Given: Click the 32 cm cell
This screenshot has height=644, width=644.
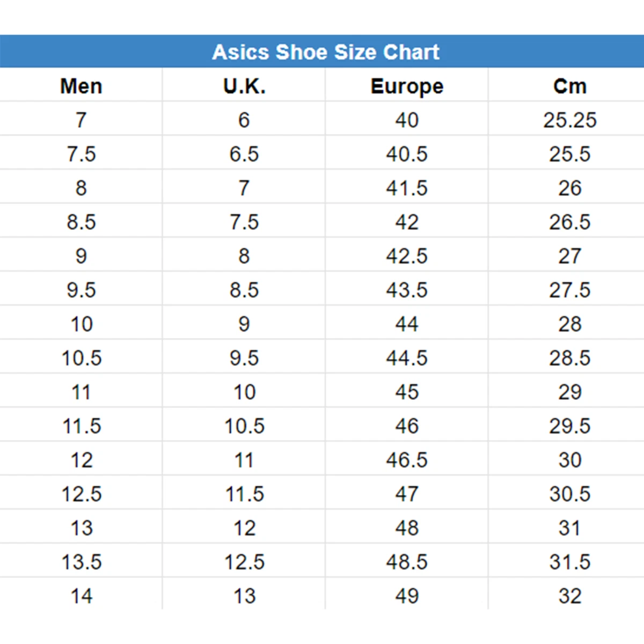Looking at the screenshot, I should (570, 596).
